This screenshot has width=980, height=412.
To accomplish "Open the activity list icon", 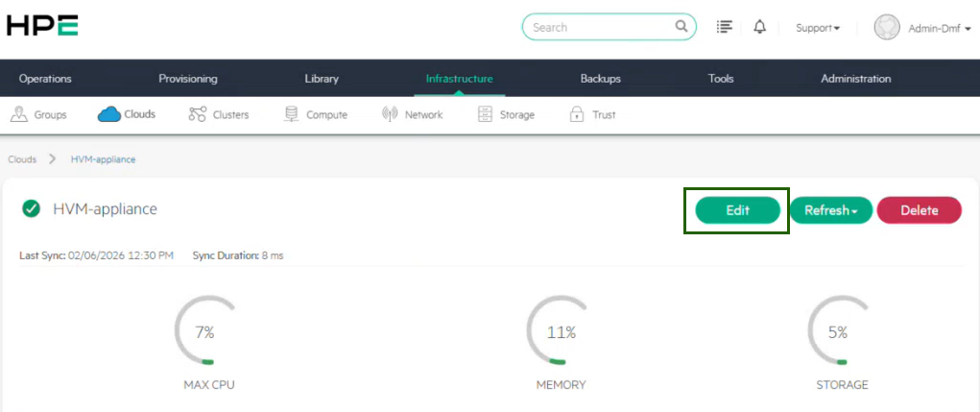I will click(x=725, y=27).
